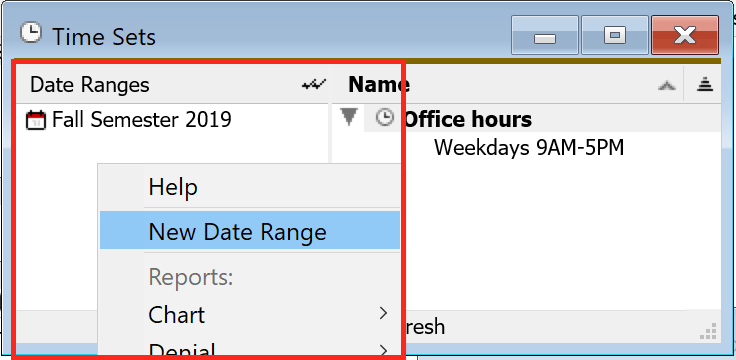Image resolution: width=736 pixels, height=360 pixels.
Task: Click the clock icon in the Time Sets title bar
Action: pyautogui.click(x=31, y=33)
